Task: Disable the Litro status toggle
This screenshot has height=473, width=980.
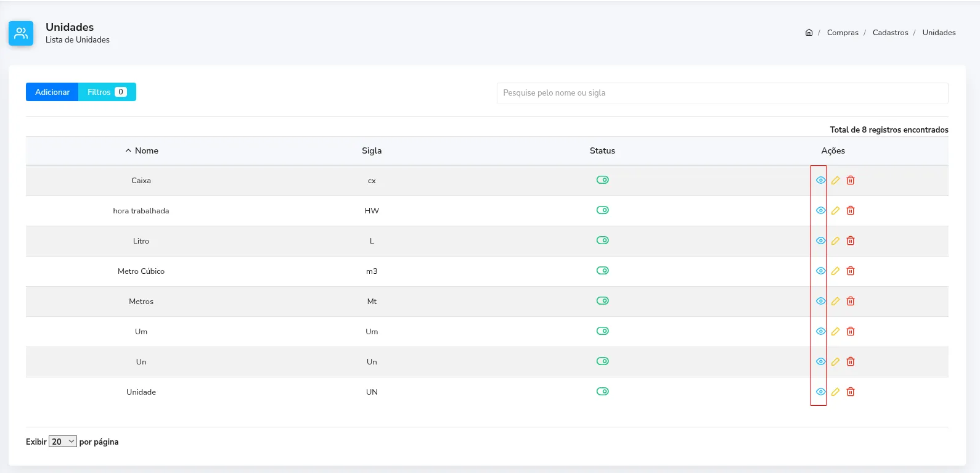Action: click(x=602, y=241)
